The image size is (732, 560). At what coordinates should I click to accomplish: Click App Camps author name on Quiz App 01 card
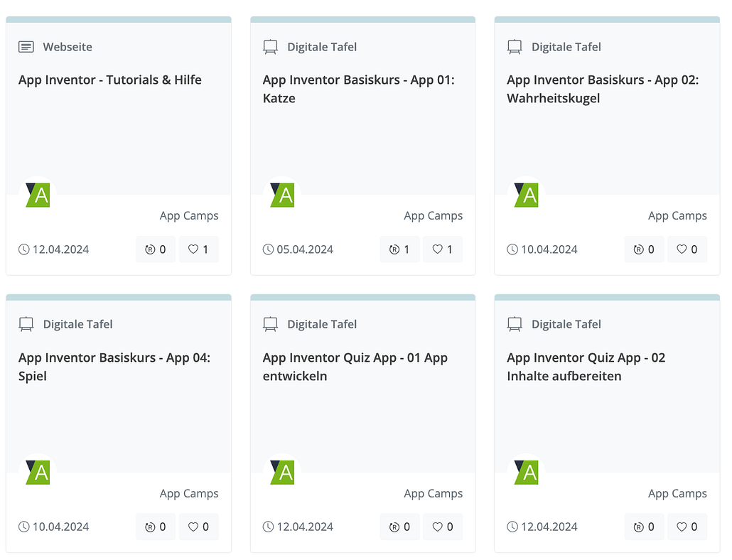[434, 493]
